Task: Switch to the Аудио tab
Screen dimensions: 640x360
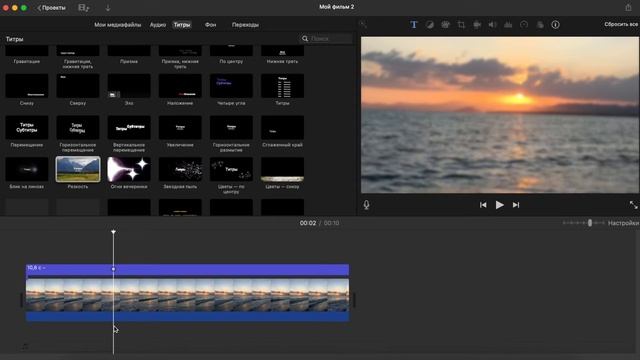Action: [x=158, y=25]
